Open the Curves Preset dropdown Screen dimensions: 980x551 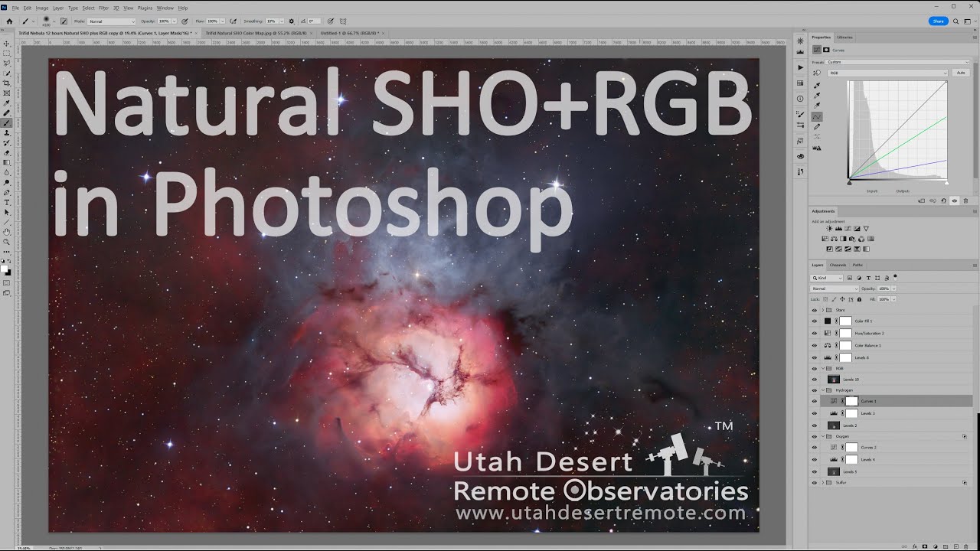point(897,62)
